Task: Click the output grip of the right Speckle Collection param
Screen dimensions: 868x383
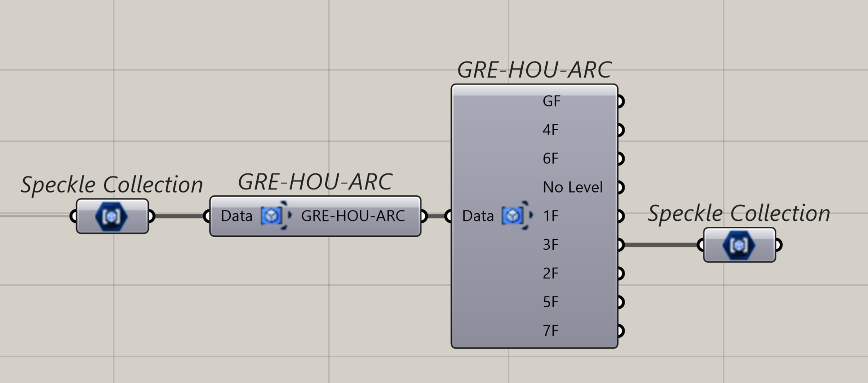Action: click(779, 245)
